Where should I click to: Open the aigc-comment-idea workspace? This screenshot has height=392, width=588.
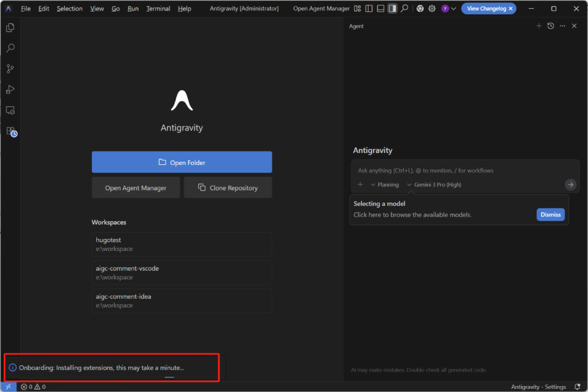(x=182, y=301)
